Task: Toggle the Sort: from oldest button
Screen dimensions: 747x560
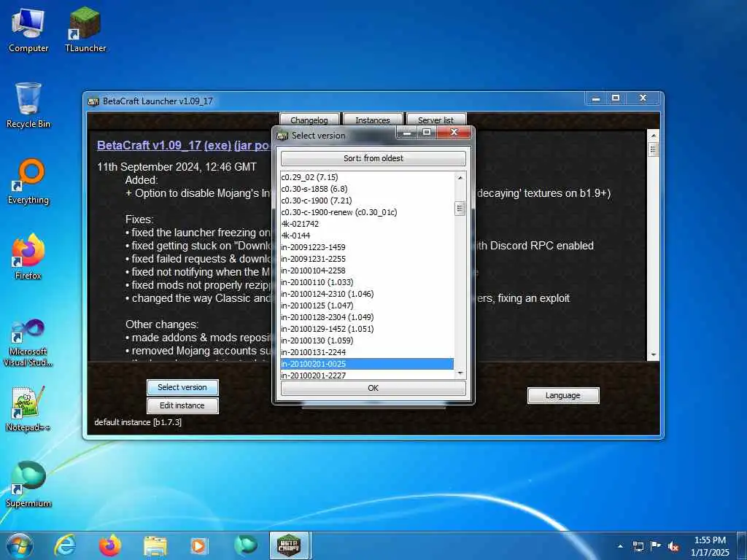Action: point(373,158)
